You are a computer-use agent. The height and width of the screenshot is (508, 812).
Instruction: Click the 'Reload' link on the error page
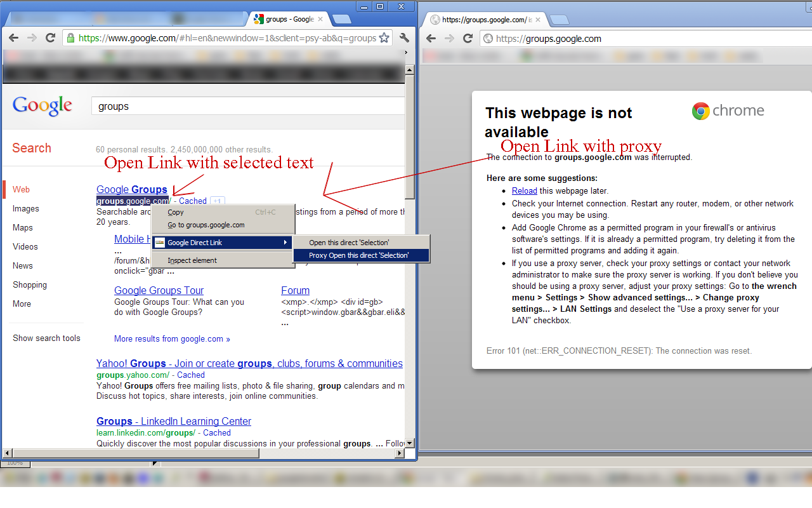pos(525,190)
